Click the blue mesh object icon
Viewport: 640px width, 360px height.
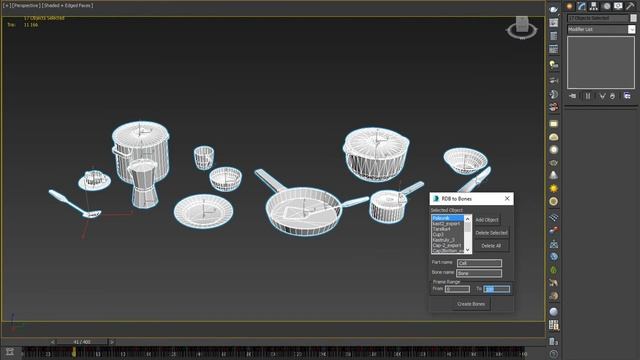click(x=553, y=244)
